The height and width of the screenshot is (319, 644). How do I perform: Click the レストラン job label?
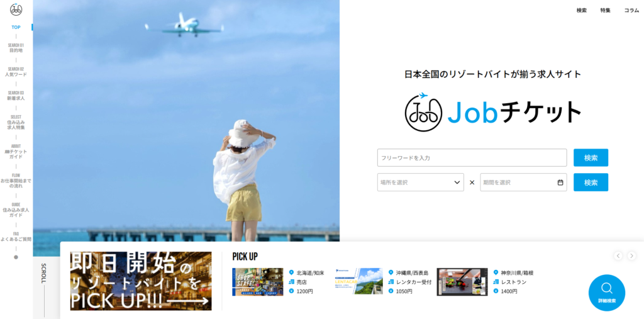513,282
